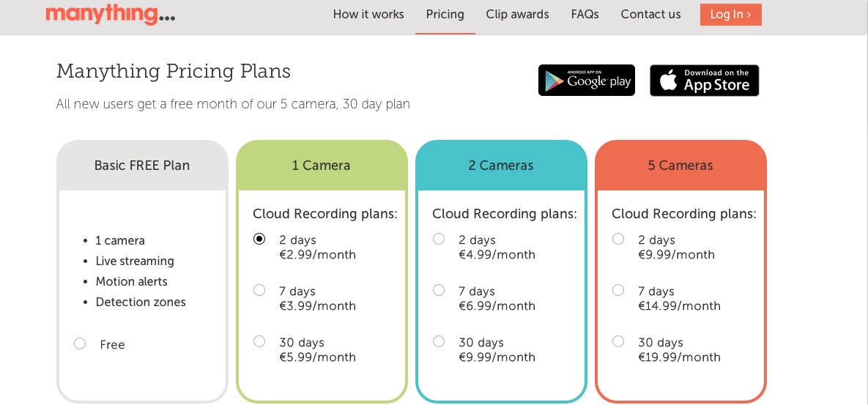Click the 5 Cameras orange plan header
868x405 pixels.
coord(680,166)
